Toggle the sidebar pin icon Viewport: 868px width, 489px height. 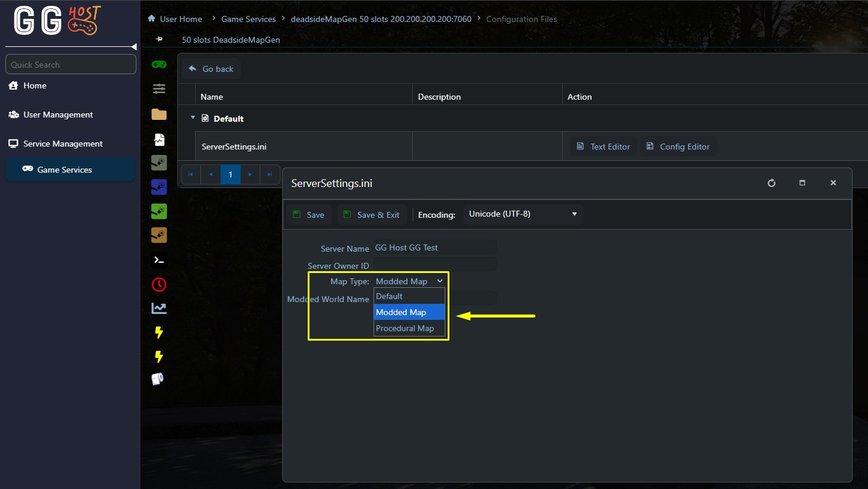click(159, 39)
